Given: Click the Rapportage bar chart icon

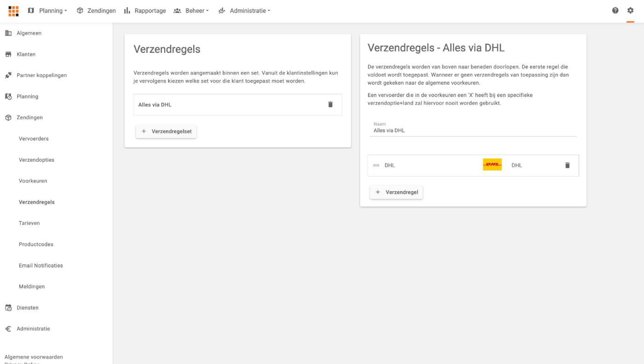Looking at the screenshot, I should (127, 11).
